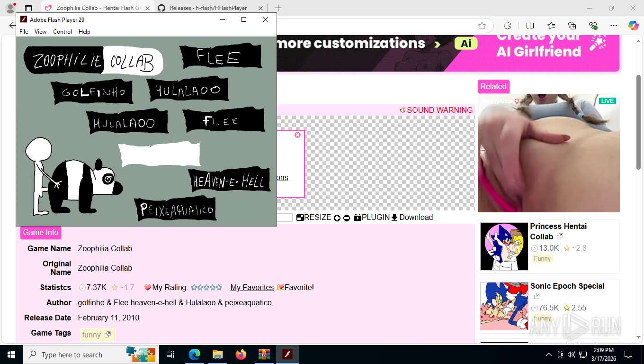The image size is (644, 364).
Task: Click the release date February 11, 2010
Action: coord(109,318)
